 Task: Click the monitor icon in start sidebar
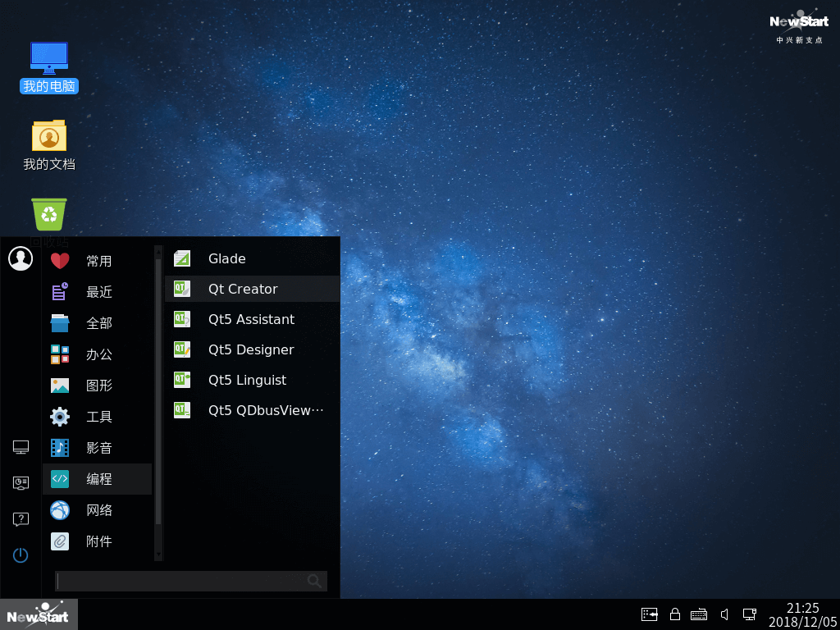pyautogui.click(x=21, y=447)
